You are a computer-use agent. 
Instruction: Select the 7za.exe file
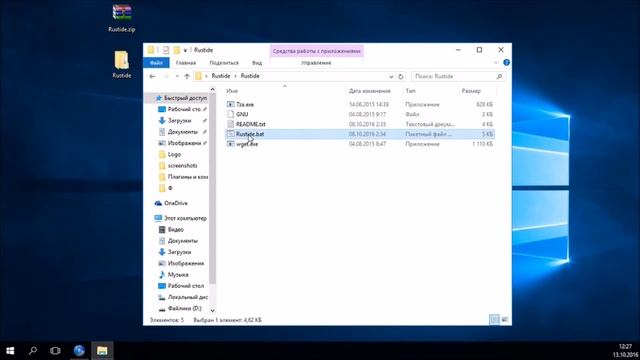click(360, 104)
